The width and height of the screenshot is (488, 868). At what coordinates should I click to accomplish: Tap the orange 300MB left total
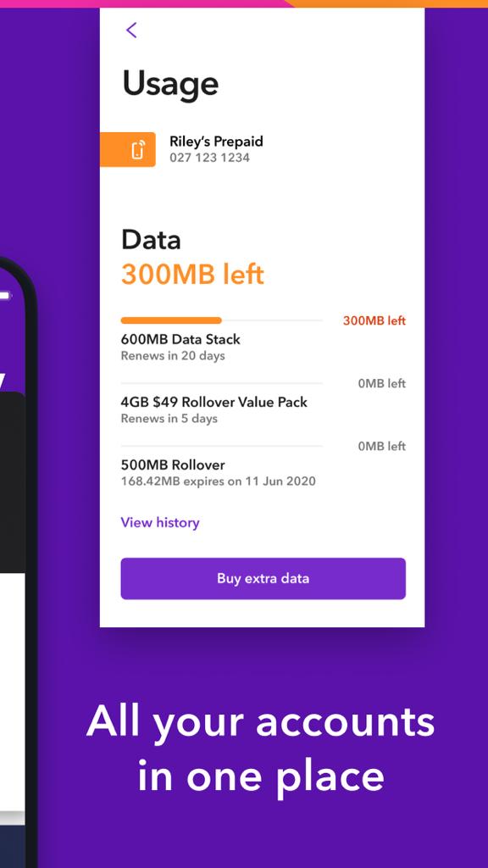click(x=192, y=275)
